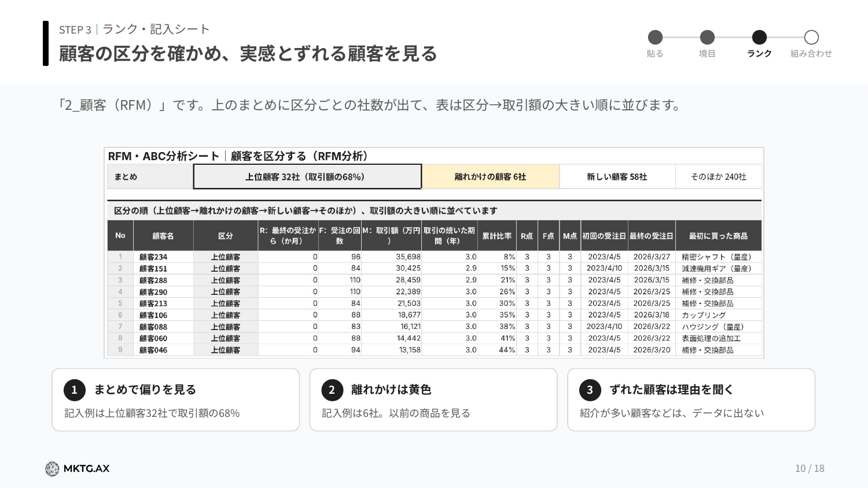Image resolution: width=868 pixels, height=488 pixels.
Task: Click the カップリング product cell
Action: [x=718, y=315]
